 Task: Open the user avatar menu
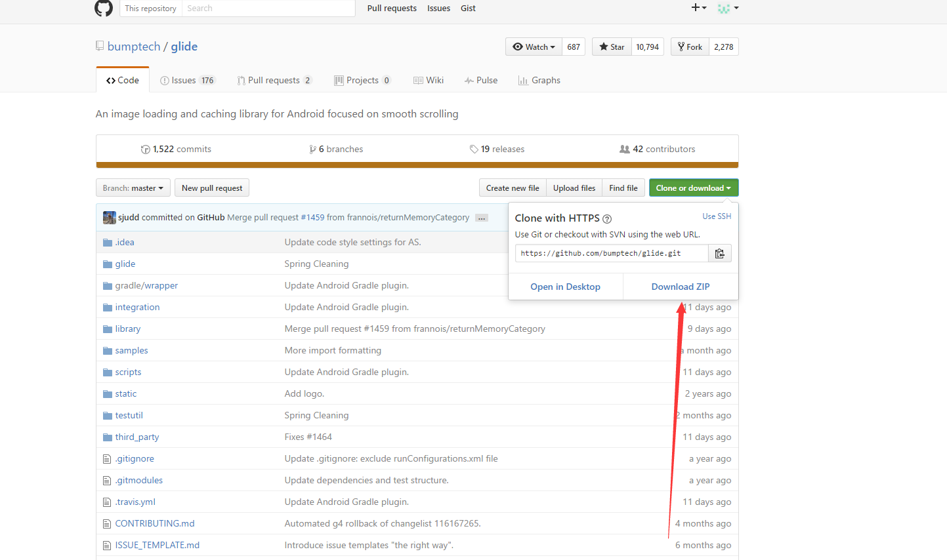click(728, 8)
